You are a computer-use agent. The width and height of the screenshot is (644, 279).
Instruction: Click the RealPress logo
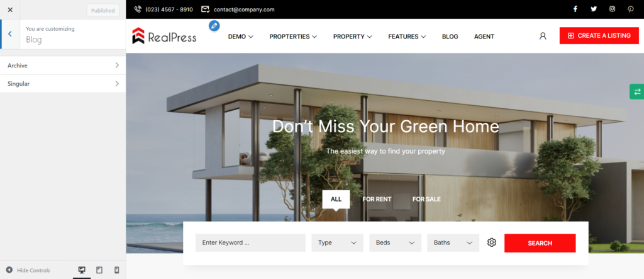(164, 36)
